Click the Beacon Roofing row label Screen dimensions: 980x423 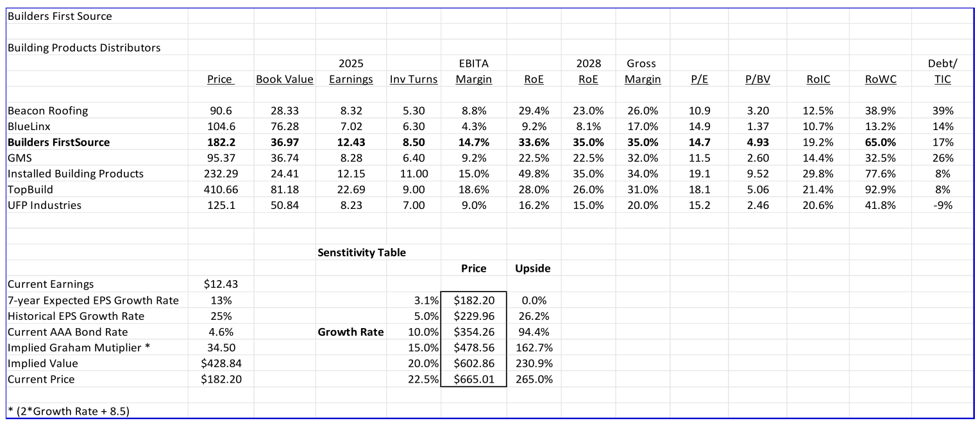click(48, 111)
